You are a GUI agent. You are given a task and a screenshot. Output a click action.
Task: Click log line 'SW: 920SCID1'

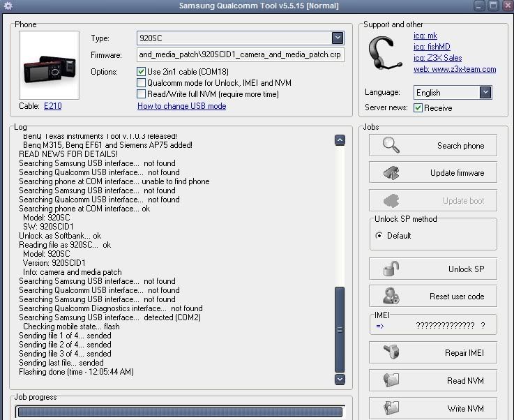48,227
